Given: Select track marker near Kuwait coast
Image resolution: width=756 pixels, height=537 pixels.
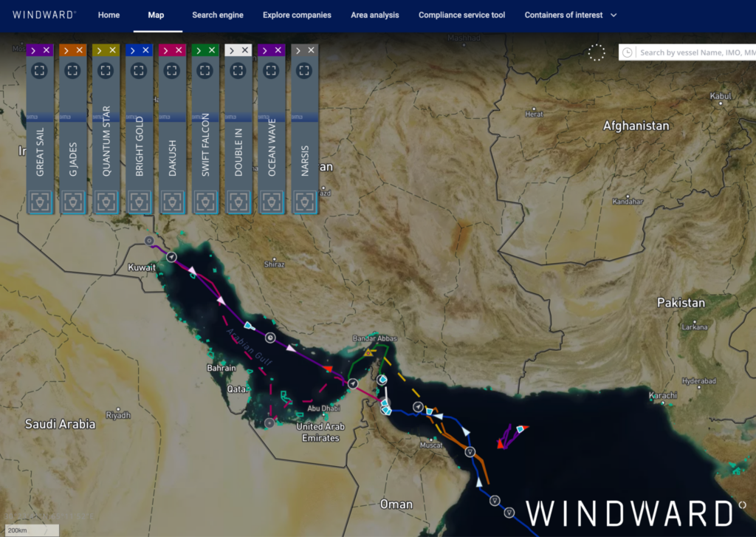Looking at the screenshot, I should click(171, 257).
